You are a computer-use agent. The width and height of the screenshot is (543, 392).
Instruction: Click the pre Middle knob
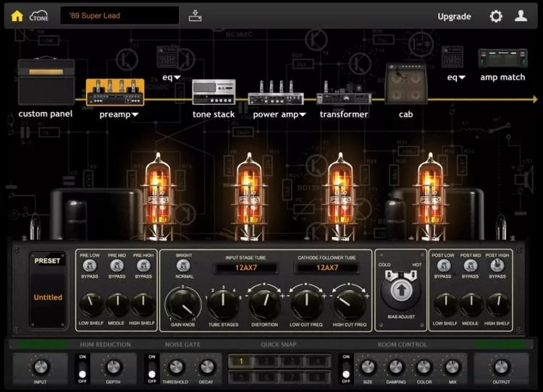[x=117, y=304]
